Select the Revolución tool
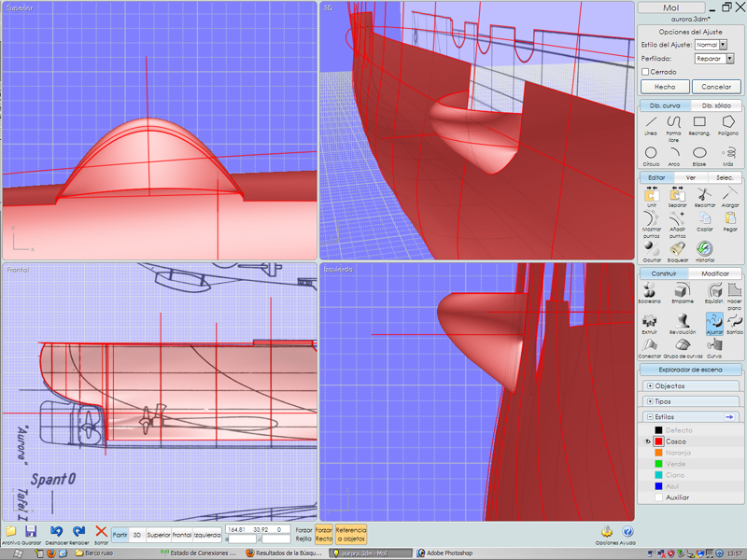The height and width of the screenshot is (560, 747). [x=683, y=324]
